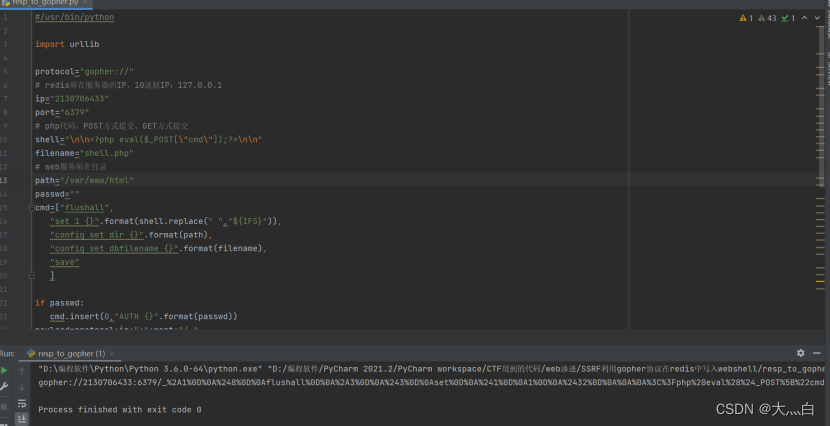Select the resp_to_gopher.py editor tab
Screen dimensions: 830x426
tap(44, 3)
